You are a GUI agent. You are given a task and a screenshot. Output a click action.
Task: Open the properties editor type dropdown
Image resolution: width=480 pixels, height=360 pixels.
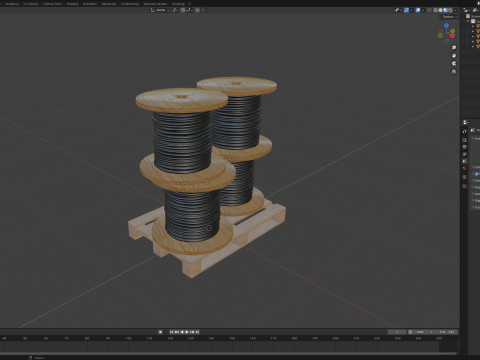[466, 122]
